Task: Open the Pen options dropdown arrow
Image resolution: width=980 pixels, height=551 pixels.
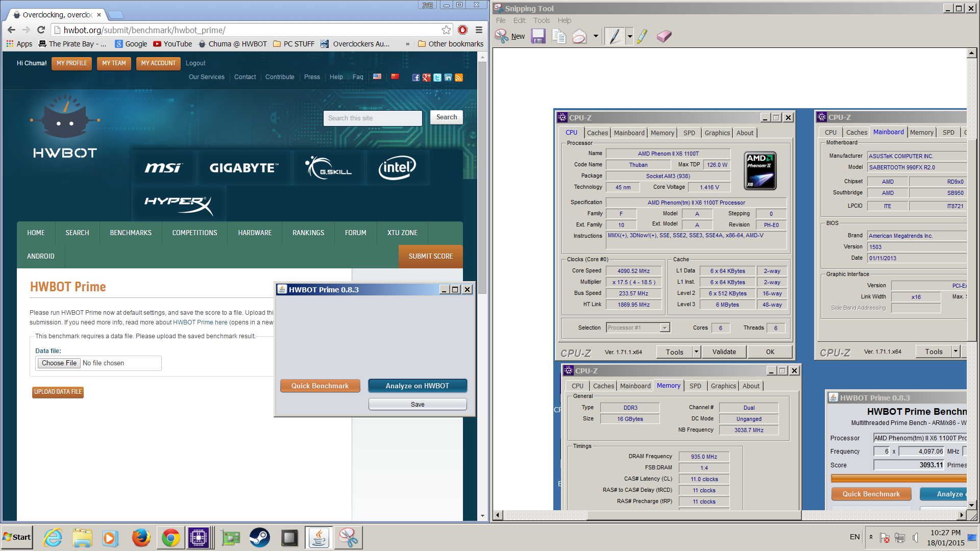Action: click(630, 36)
